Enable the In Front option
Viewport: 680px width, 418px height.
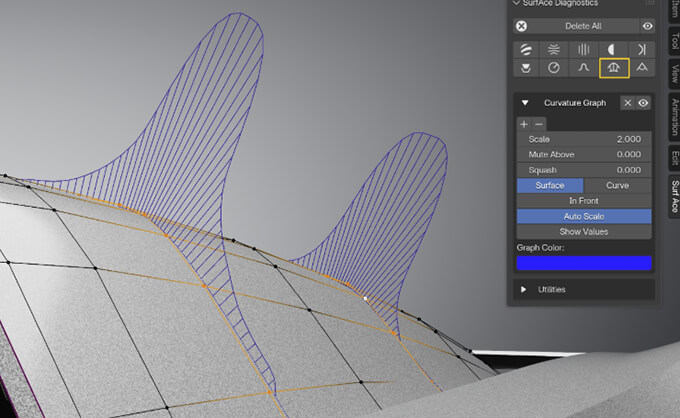[584, 201]
